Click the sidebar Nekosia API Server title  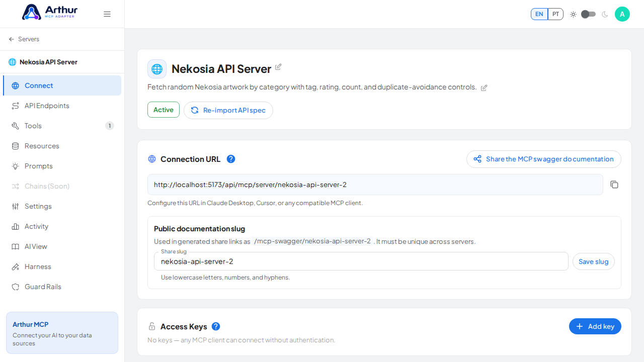pyautogui.click(x=48, y=62)
